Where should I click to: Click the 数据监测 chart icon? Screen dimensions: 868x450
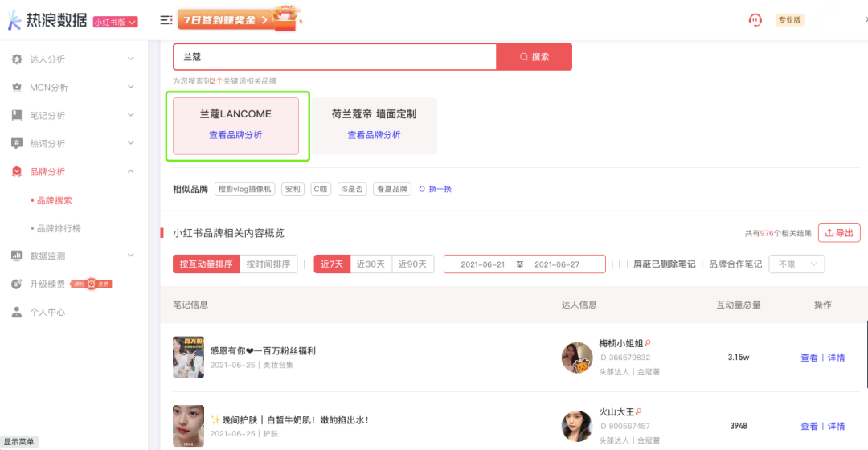coord(17,256)
